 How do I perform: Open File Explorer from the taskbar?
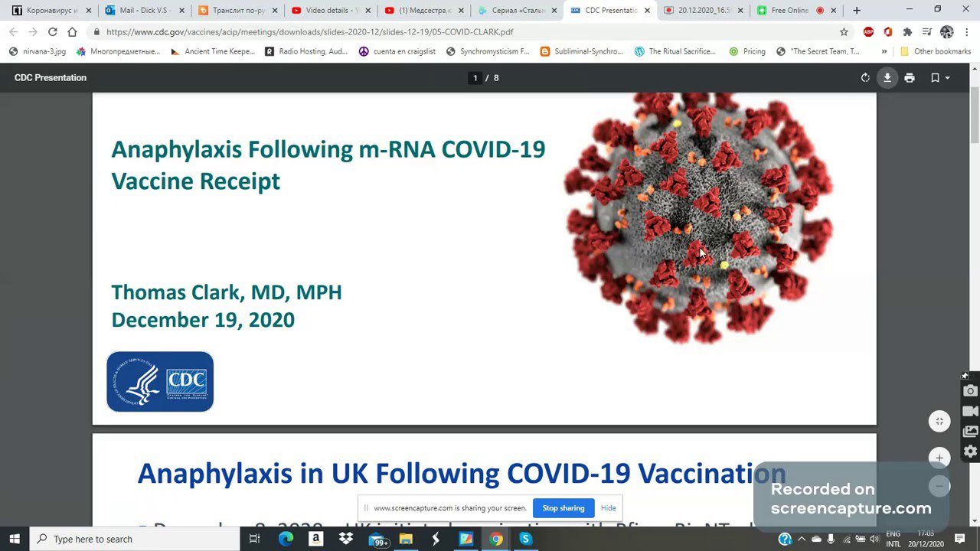[406, 539]
